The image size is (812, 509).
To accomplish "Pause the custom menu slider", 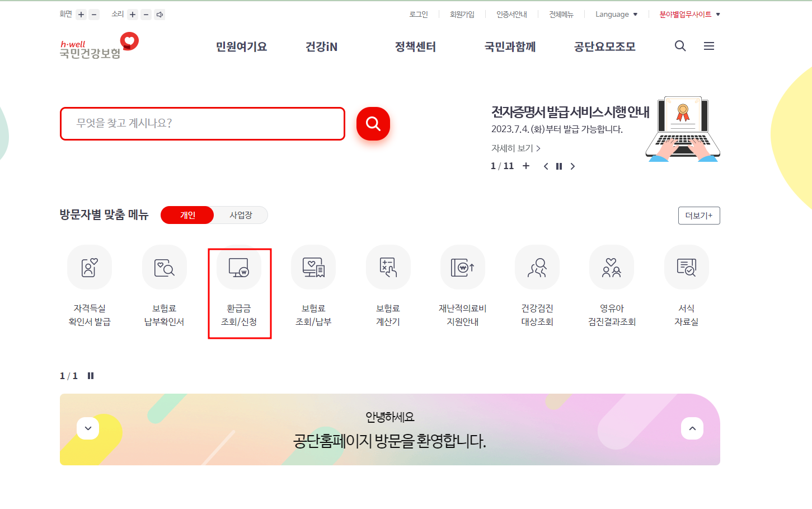I will click(x=91, y=376).
